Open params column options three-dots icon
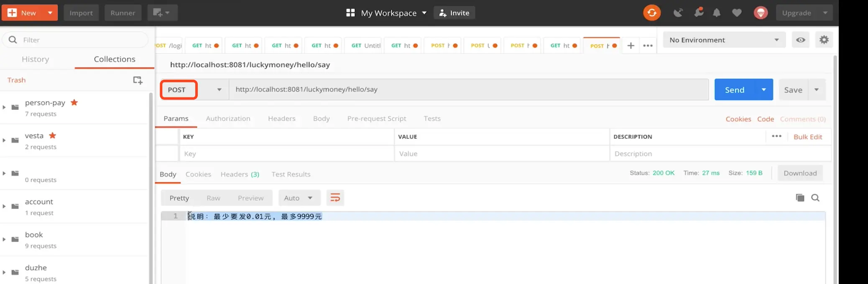This screenshot has width=868, height=284. [776, 136]
